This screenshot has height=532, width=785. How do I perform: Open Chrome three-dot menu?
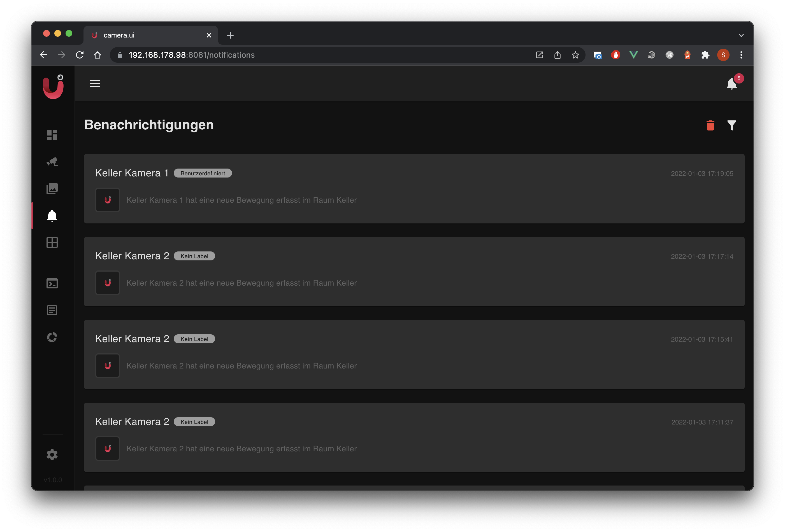[741, 55]
